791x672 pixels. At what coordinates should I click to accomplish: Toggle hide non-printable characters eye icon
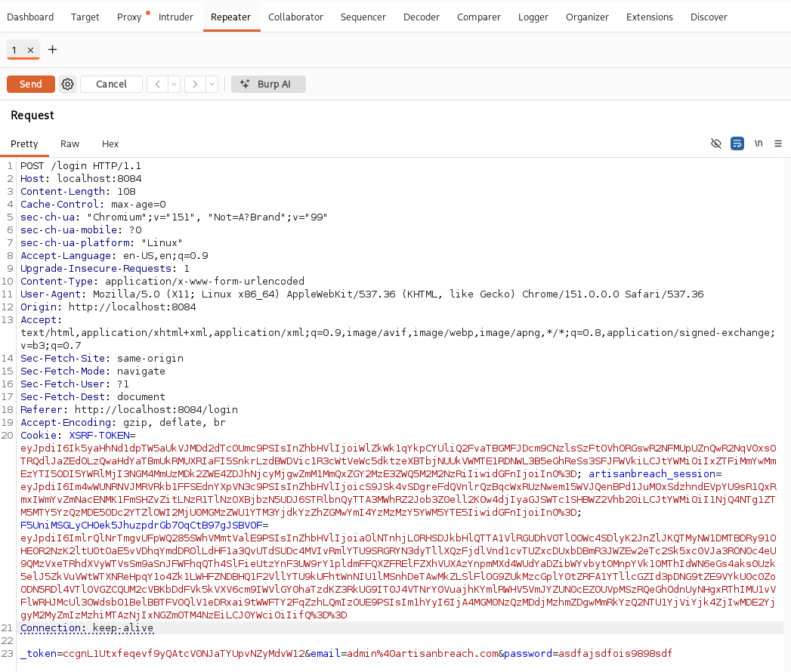click(716, 143)
